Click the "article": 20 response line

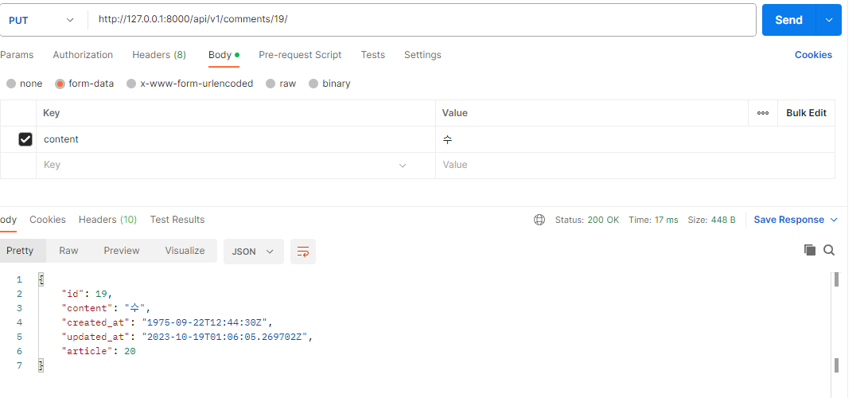click(x=99, y=352)
